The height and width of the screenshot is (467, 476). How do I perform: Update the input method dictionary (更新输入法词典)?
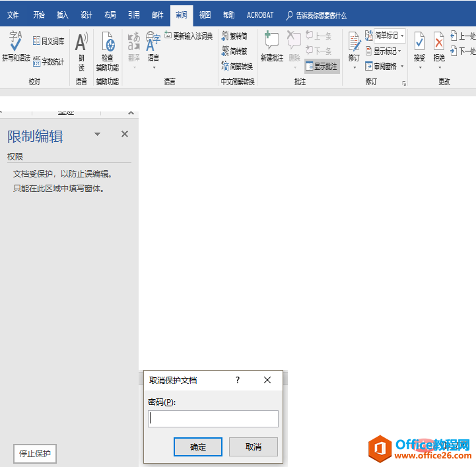pyautogui.click(x=189, y=36)
